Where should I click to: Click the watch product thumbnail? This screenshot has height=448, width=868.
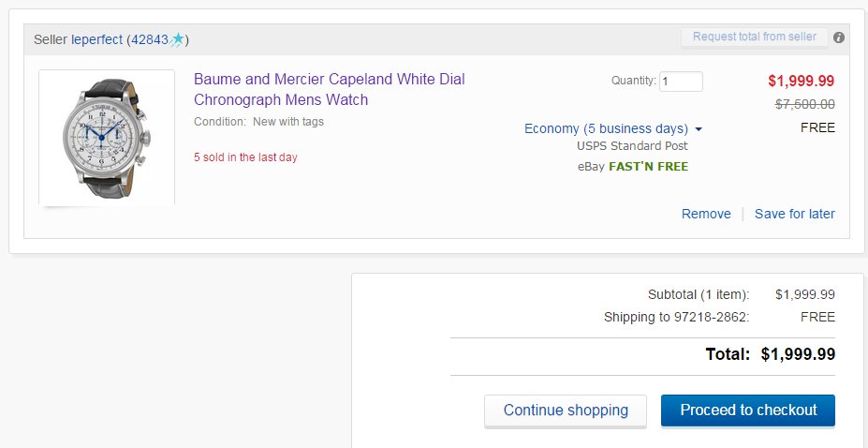[107, 138]
